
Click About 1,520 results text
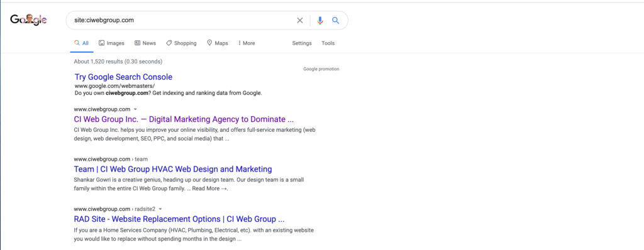[118, 62]
